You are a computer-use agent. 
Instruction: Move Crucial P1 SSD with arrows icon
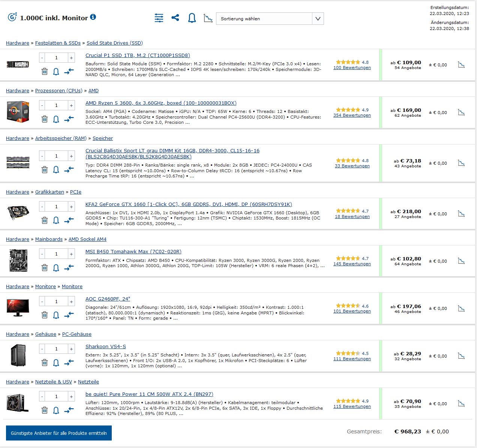[x=69, y=71]
